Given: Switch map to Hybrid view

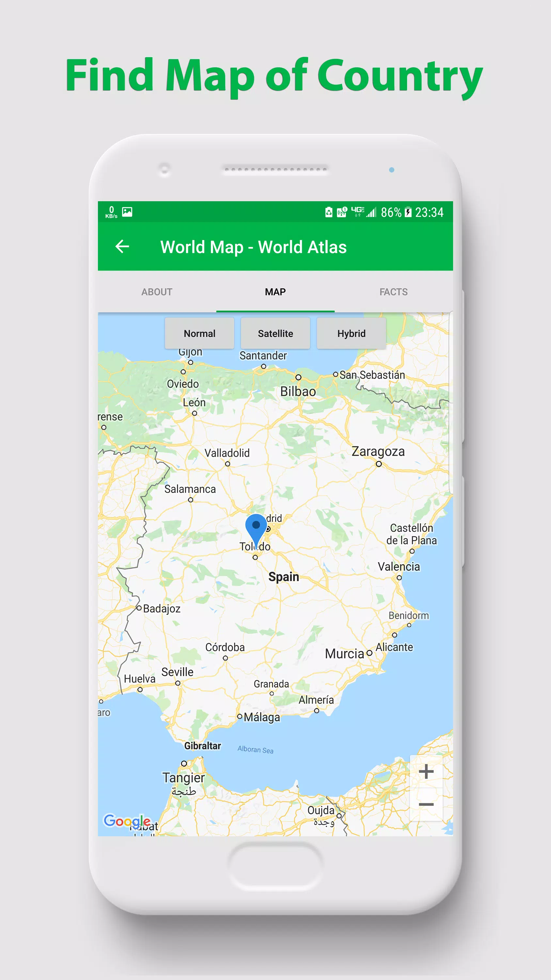Looking at the screenshot, I should [351, 333].
